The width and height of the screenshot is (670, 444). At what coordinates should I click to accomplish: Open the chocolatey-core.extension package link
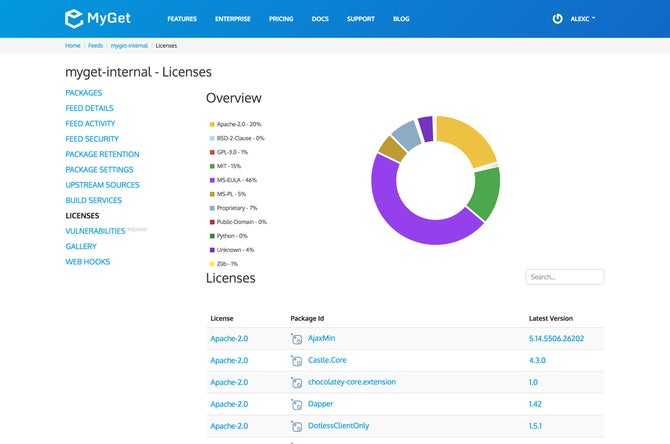[x=352, y=382]
